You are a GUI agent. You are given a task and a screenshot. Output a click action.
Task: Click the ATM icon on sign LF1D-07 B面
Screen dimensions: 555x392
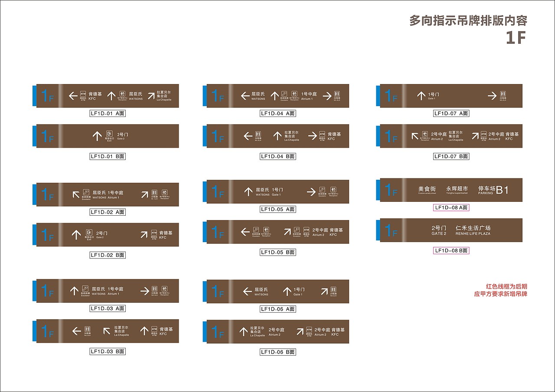tap(483, 134)
